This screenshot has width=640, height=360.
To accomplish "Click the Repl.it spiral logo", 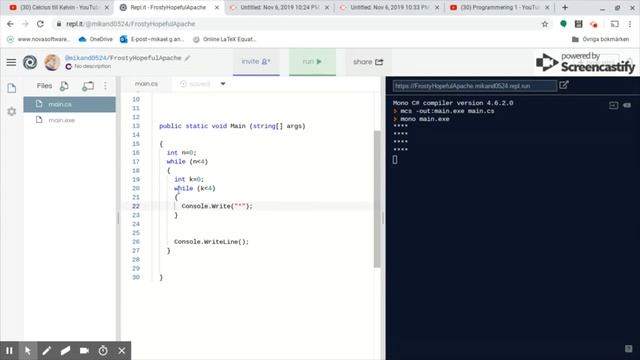I will click(30, 62).
